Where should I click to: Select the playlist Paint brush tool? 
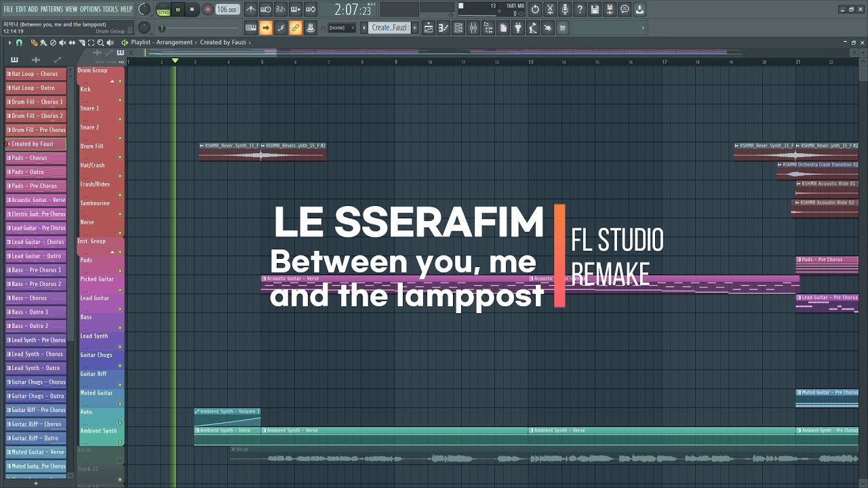pyautogui.click(x=43, y=43)
